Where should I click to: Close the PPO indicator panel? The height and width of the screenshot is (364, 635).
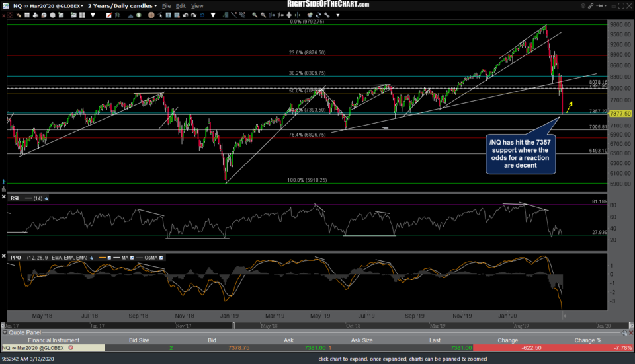pyautogui.click(x=4, y=256)
